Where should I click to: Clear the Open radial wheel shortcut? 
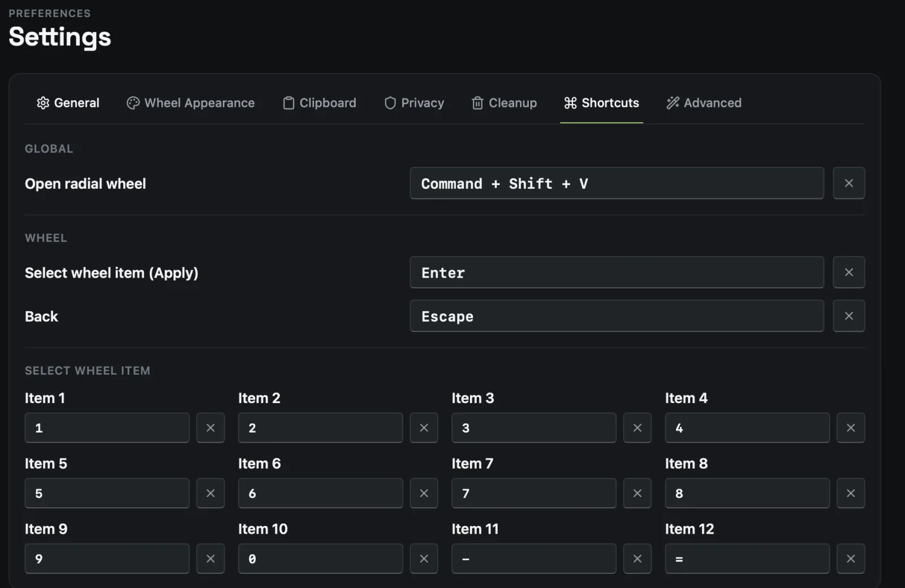click(848, 183)
